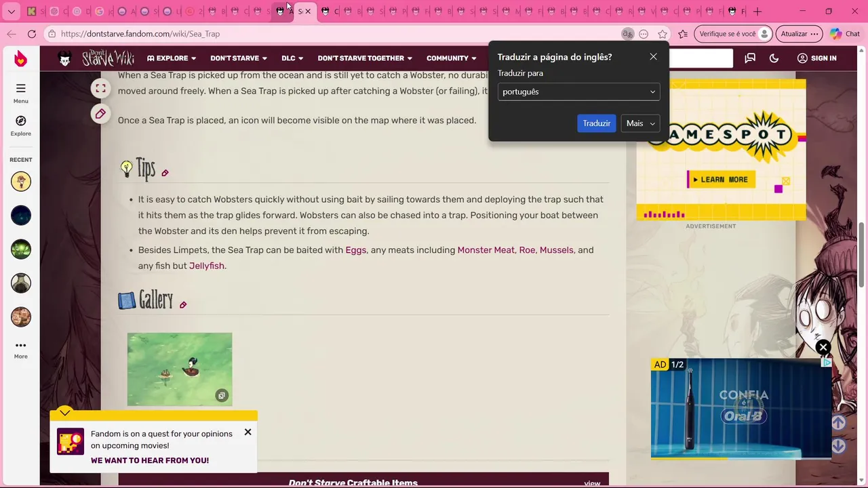The width and height of the screenshot is (868, 488).
Task: Open More options in Fandom sidebar
Action: (x=20, y=350)
